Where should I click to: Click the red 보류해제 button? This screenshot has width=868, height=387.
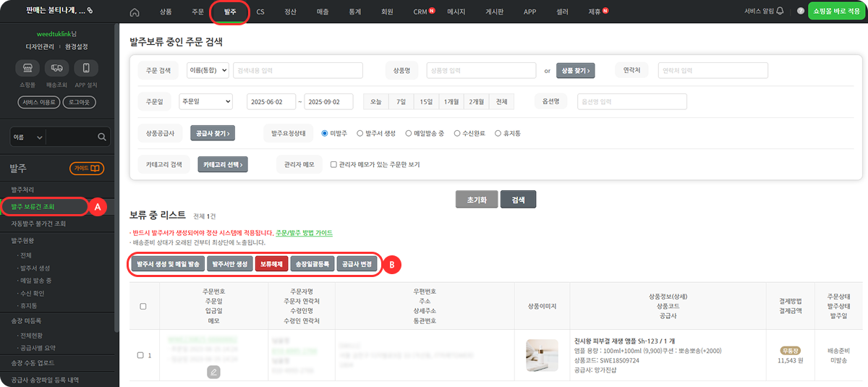272,264
